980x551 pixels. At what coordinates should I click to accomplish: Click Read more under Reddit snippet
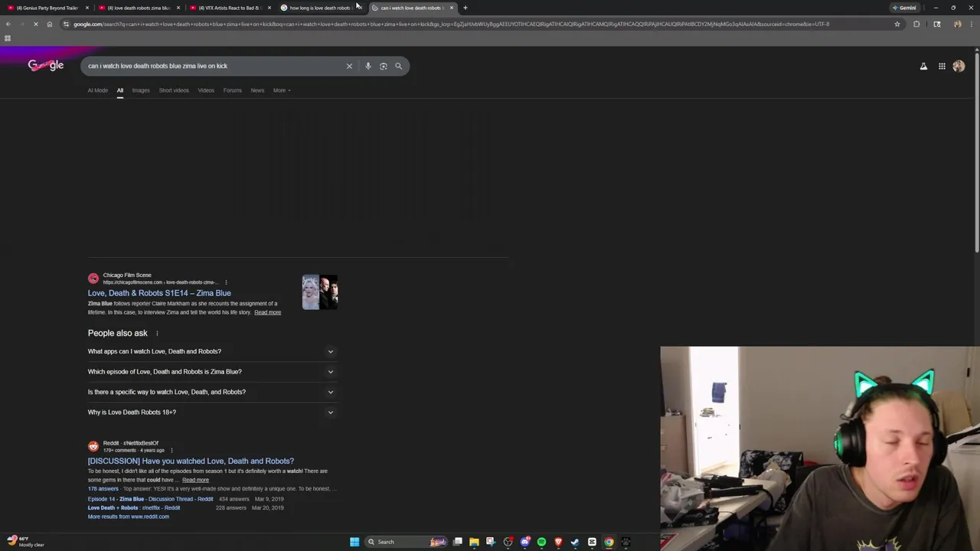click(195, 480)
